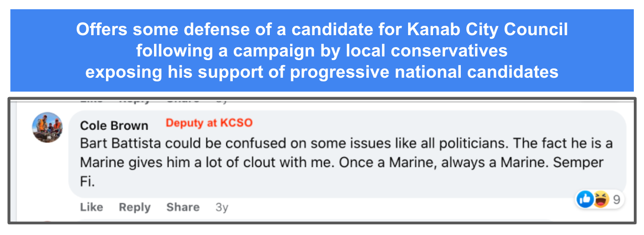Share Cole Brown's comment
Image resolution: width=644 pixels, height=235 pixels.
tap(183, 207)
